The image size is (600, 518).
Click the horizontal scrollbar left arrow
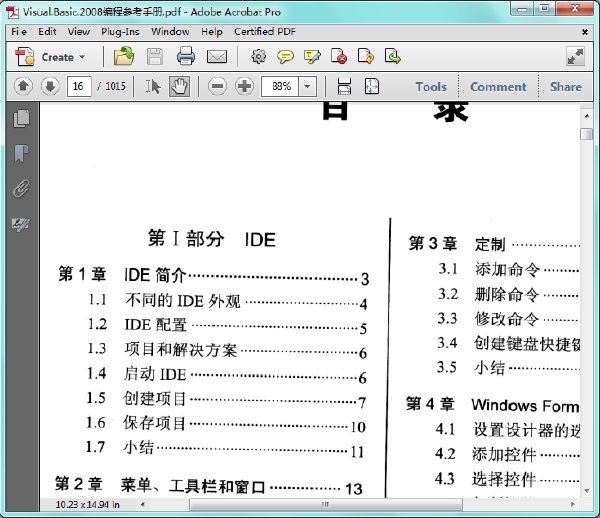click(x=142, y=504)
